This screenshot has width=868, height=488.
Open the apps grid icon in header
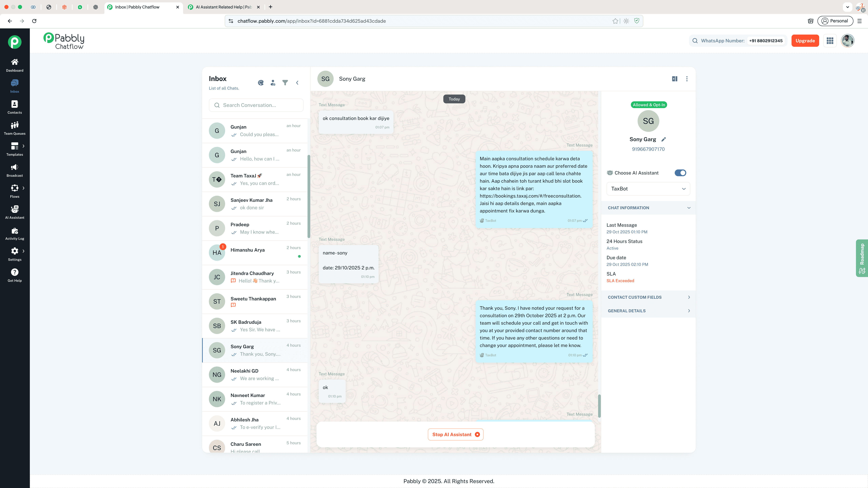pos(830,41)
